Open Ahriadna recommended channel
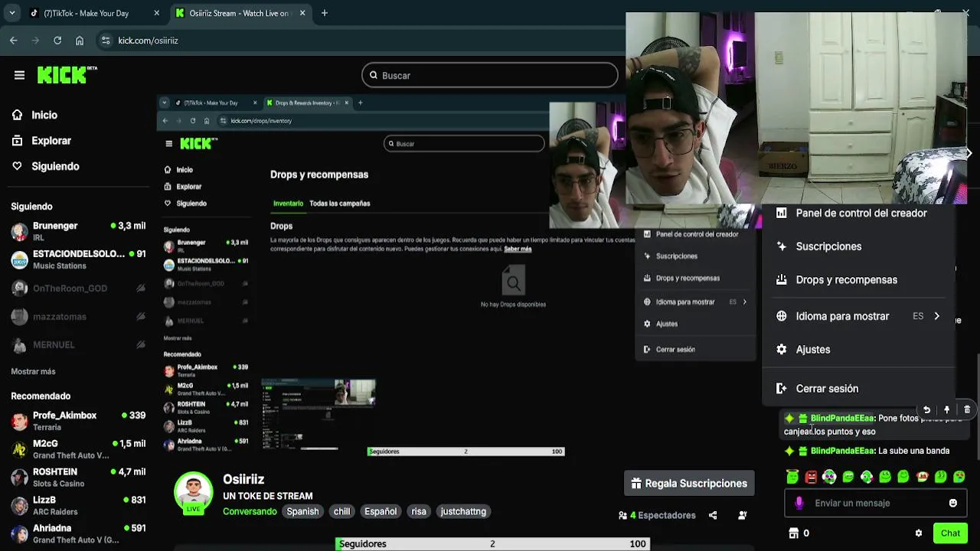980x551 pixels. point(78,533)
